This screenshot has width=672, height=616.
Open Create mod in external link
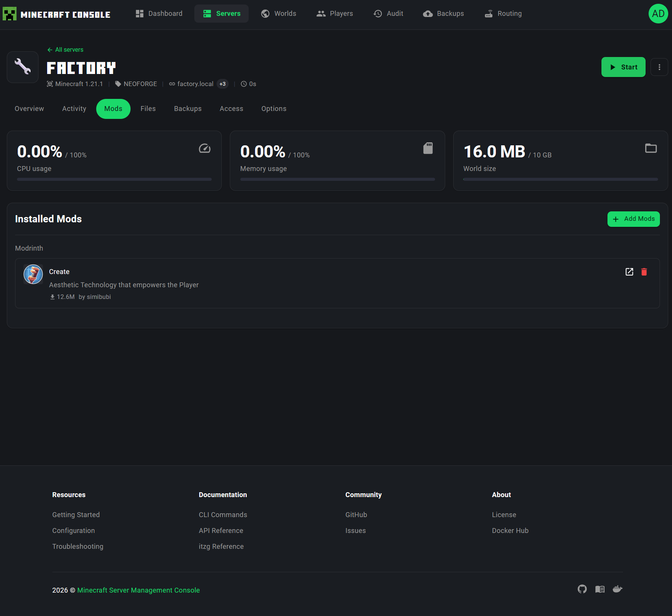(x=629, y=272)
